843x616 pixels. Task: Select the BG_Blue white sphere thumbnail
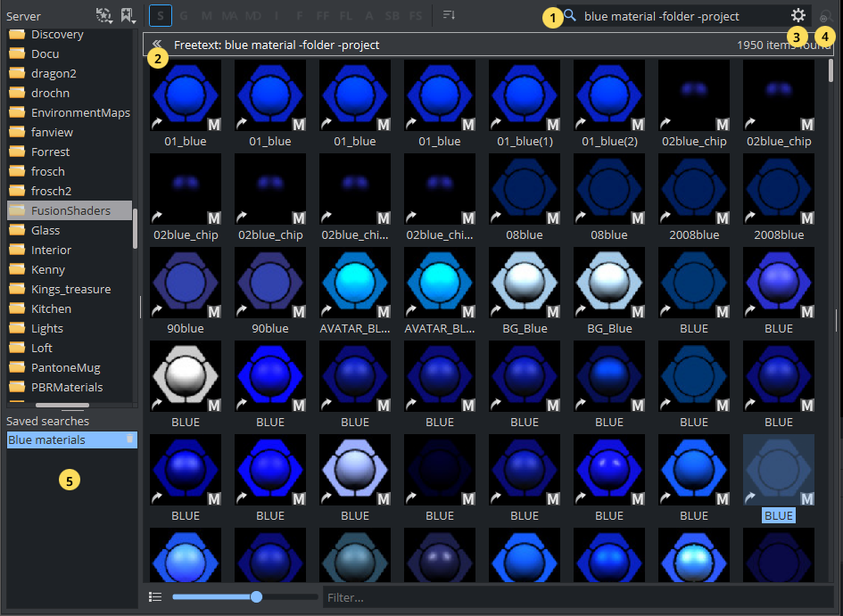tap(525, 283)
